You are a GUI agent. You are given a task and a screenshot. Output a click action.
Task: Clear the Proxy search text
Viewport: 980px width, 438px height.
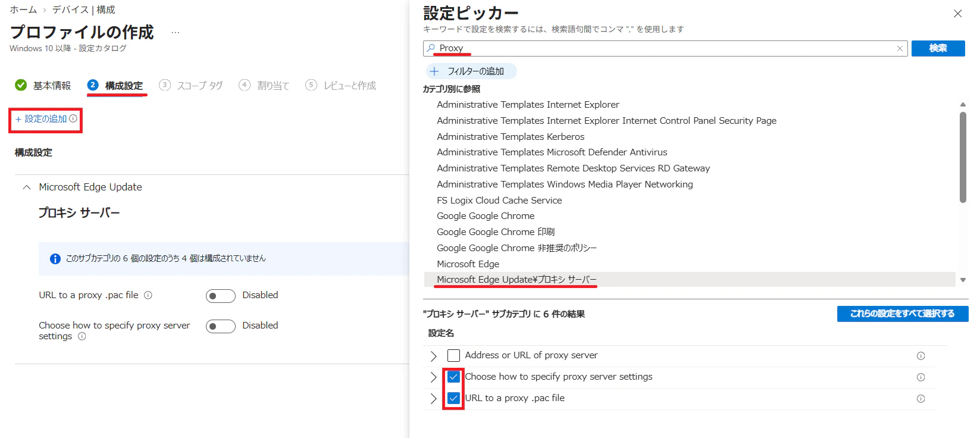[900, 49]
